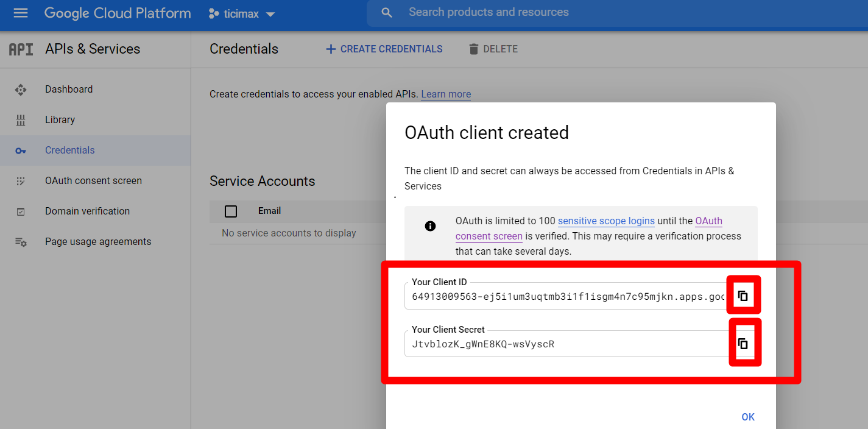This screenshot has height=429, width=868.
Task: Confirm the dialog with the OK button
Action: [x=748, y=417]
